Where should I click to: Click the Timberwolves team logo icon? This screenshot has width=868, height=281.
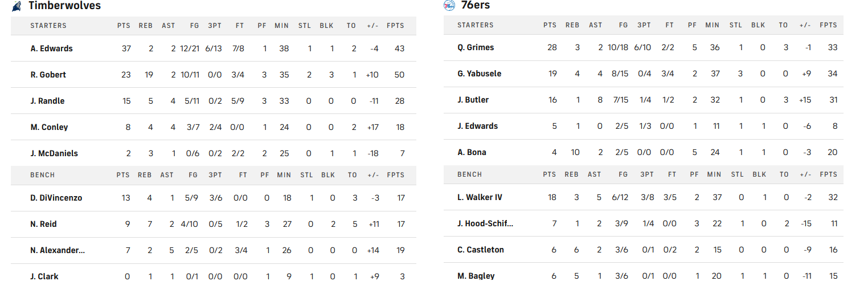click(x=17, y=6)
